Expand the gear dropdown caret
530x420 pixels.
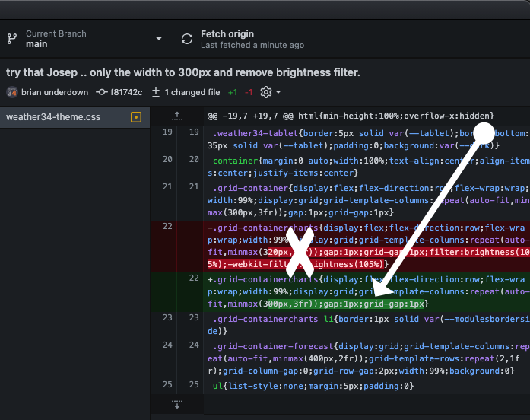(278, 92)
